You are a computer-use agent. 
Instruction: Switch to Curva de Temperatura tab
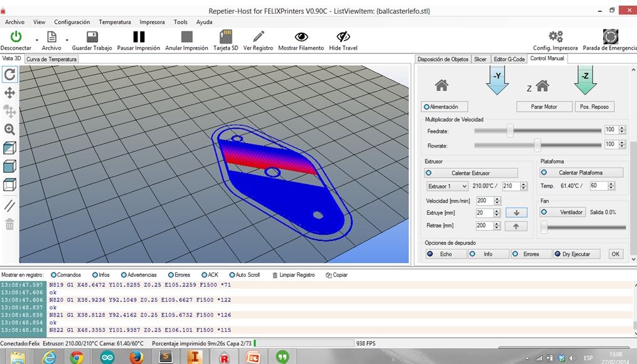(x=51, y=60)
